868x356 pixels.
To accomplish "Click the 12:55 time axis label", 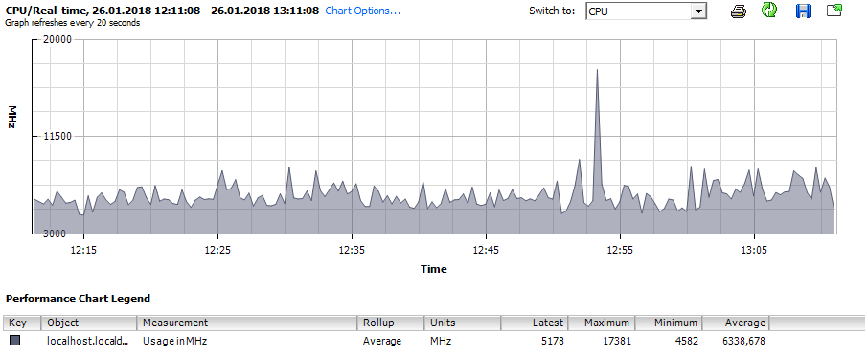I will click(x=620, y=250).
